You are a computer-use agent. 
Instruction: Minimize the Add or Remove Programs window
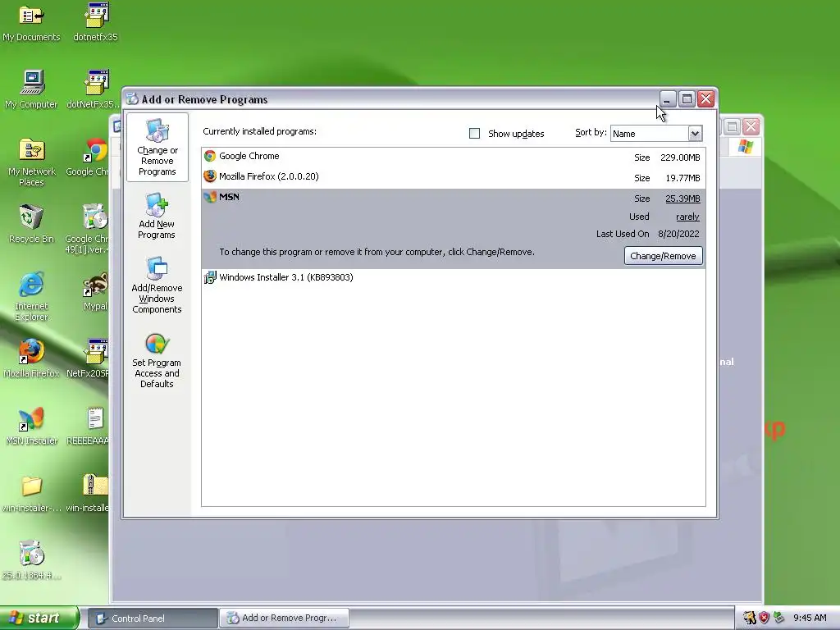[668, 99]
